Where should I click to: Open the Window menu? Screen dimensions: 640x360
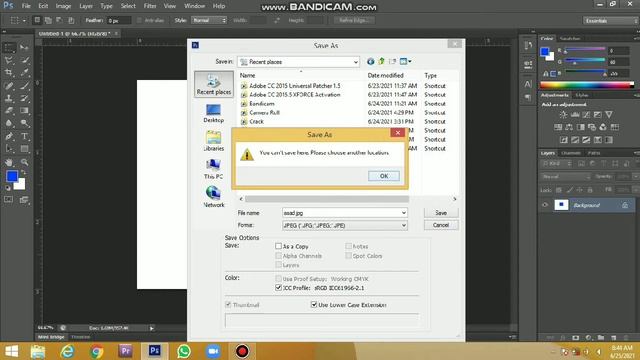[x=195, y=6]
